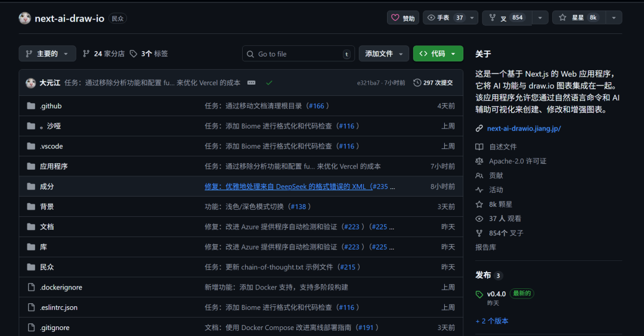Image resolution: width=644 pixels, height=336 pixels.
Task: Expand the Fork dropdown arrow
Action: (540, 18)
